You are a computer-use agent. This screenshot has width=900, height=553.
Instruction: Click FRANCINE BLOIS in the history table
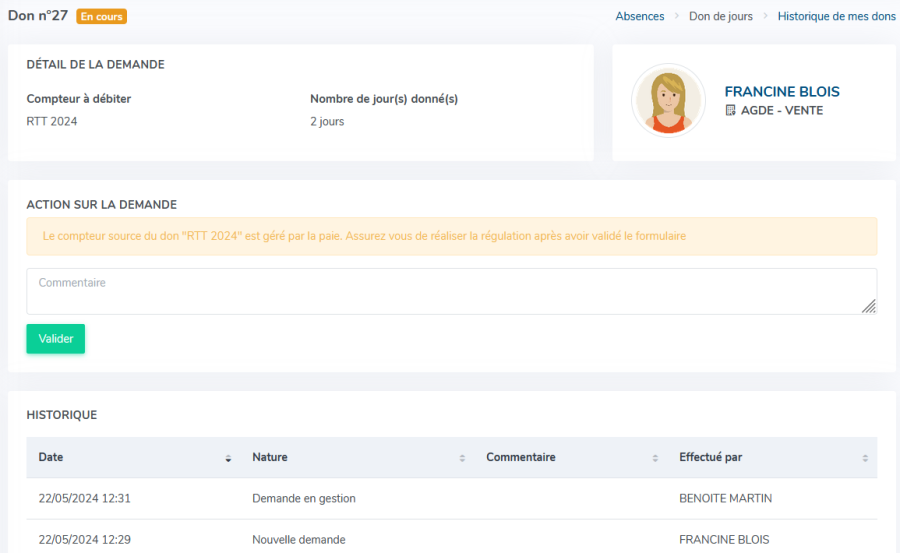pyautogui.click(x=724, y=540)
